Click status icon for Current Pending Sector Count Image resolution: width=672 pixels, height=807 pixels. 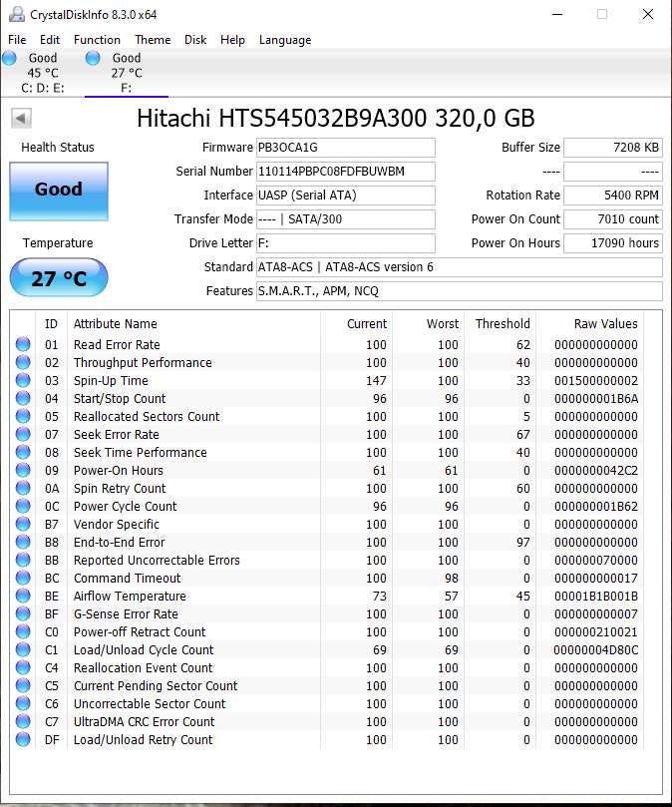23,685
